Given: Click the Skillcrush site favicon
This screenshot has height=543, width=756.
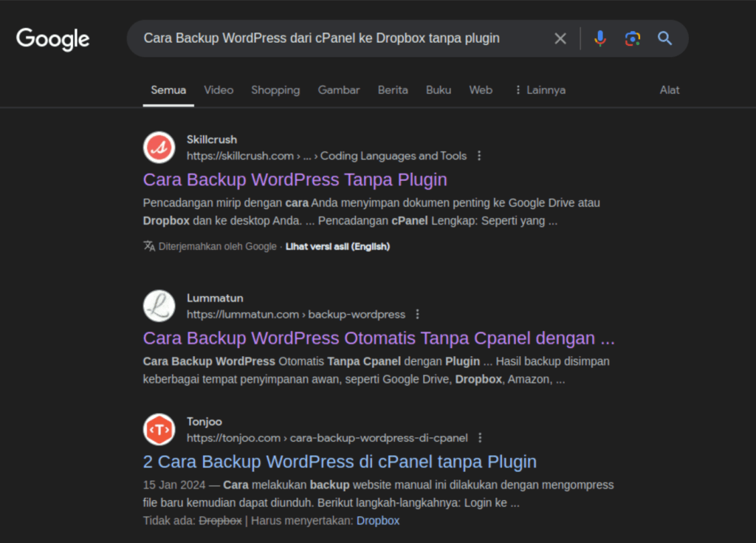Looking at the screenshot, I should click(159, 148).
